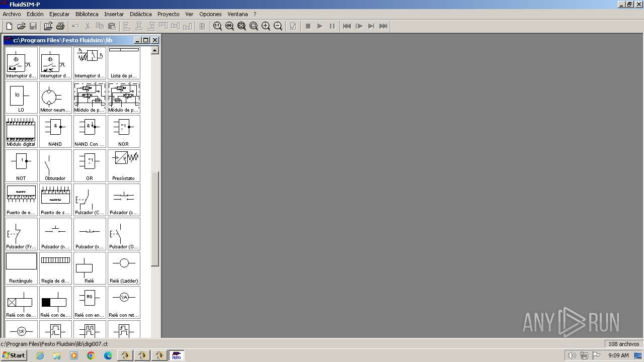Screen dimensions: 644x362
Task: Open the circuit preview folder icon
Action: tap(48, 26)
